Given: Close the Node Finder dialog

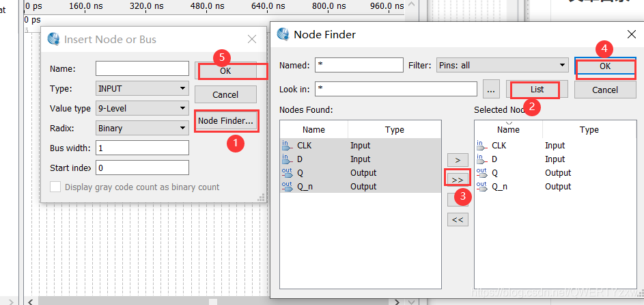Looking at the screenshot, I should [x=632, y=34].
